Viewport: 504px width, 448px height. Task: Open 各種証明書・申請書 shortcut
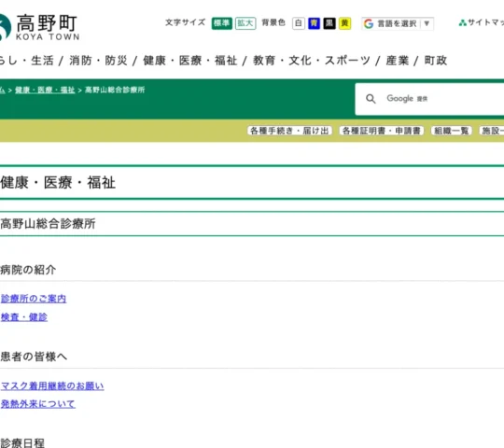(x=382, y=131)
